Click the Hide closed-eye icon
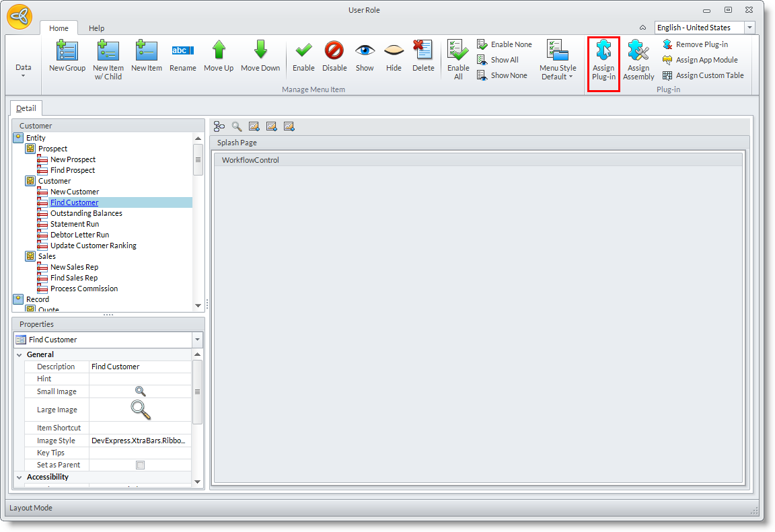 (394, 52)
